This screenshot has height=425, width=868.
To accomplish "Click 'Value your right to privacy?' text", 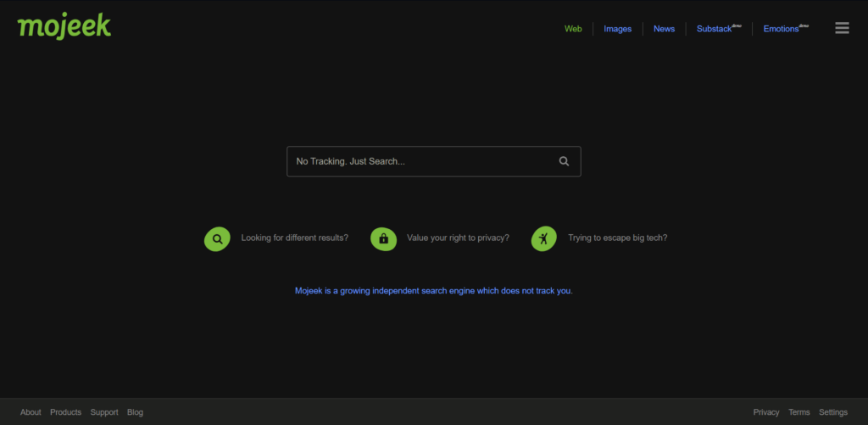I will pos(458,238).
